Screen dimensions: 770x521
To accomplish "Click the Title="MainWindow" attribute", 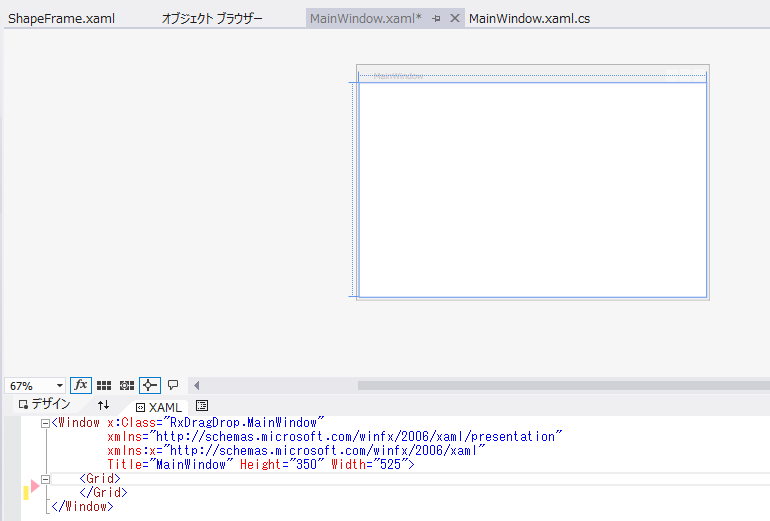I will coord(170,465).
